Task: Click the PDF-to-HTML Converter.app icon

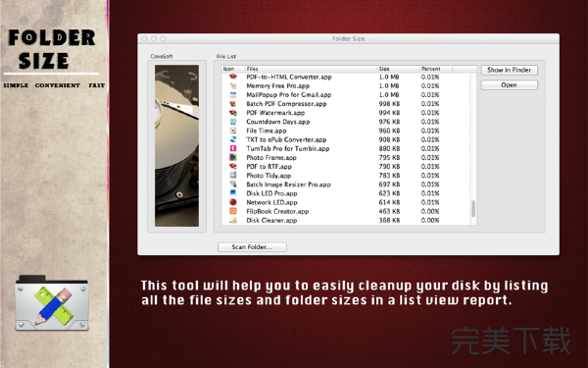Action: click(233, 77)
